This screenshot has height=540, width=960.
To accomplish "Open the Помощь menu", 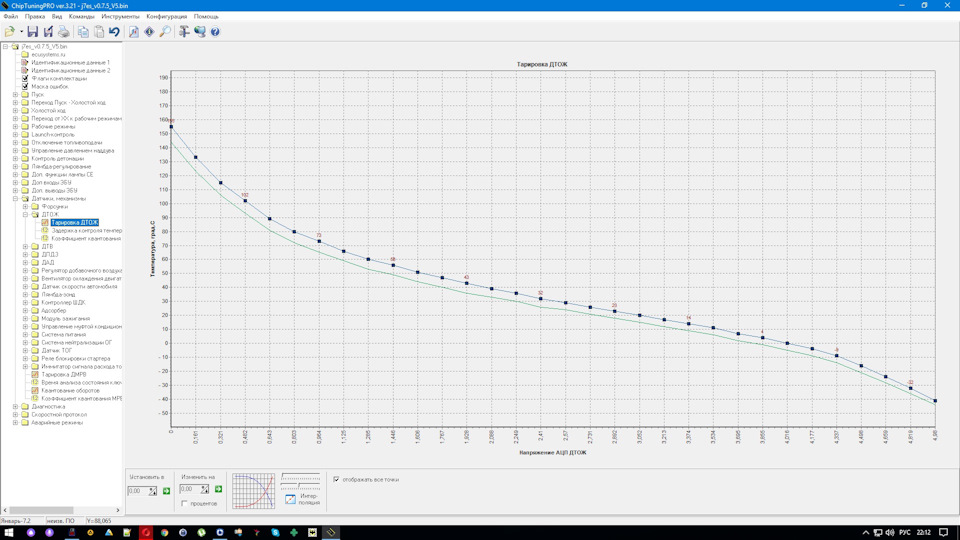I will point(206,17).
